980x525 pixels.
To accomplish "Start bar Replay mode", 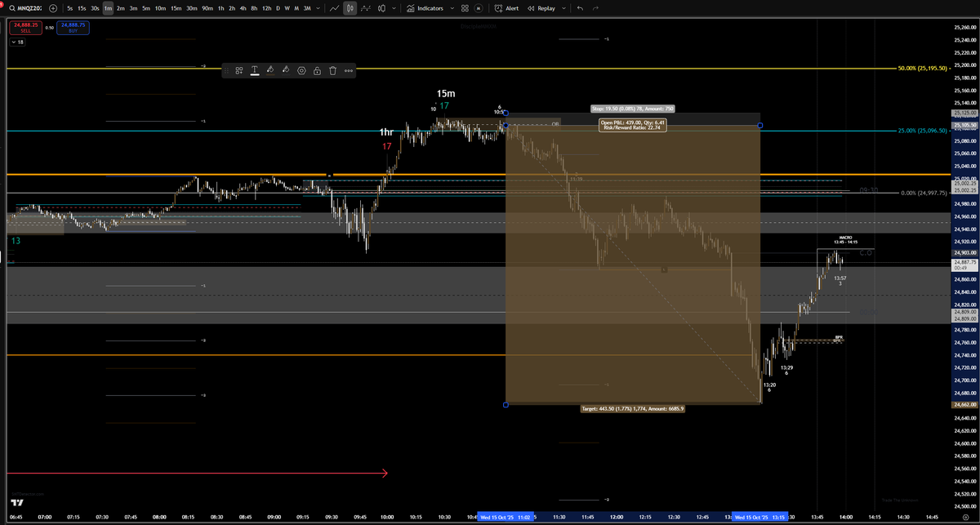I will tap(541, 8).
